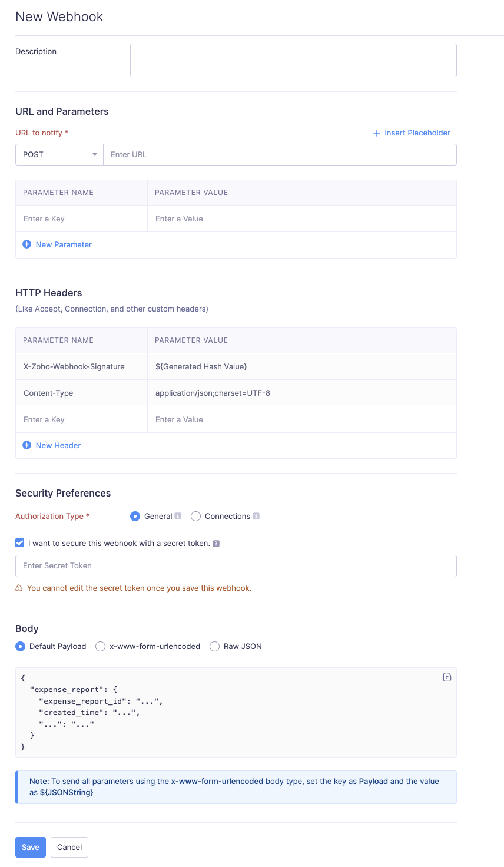Click into the Description text box
Viewport: 504px width, 867px height.
pos(293,60)
